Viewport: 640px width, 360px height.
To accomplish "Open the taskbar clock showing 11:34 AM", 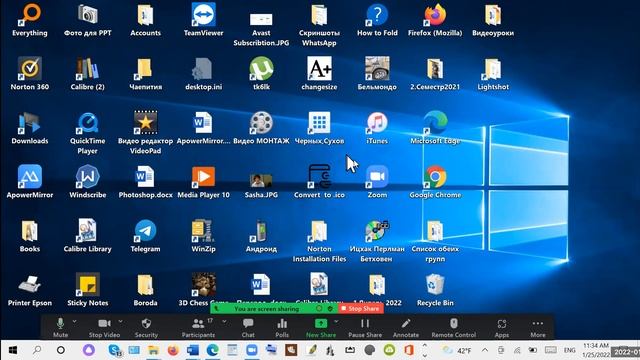I will point(596,350).
